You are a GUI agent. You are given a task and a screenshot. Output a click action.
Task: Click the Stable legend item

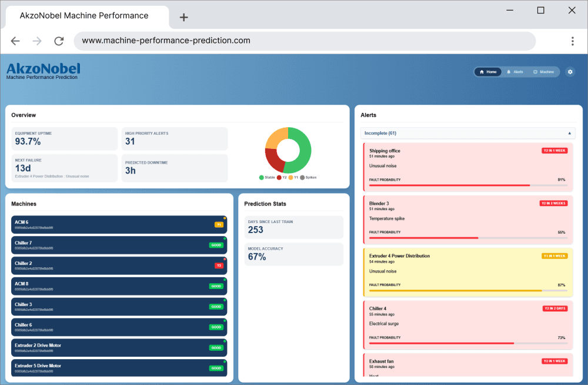click(x=267, y=177)
